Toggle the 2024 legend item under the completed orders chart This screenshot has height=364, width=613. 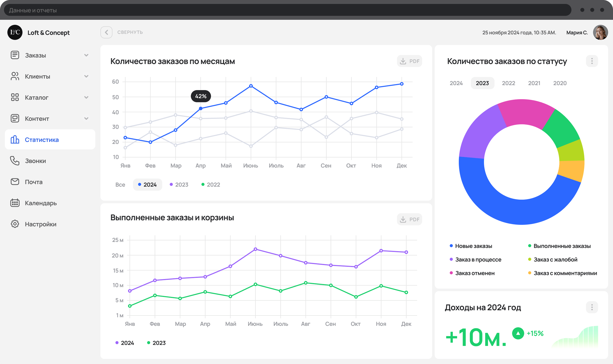pyautogui.click(x=125, y=343)
